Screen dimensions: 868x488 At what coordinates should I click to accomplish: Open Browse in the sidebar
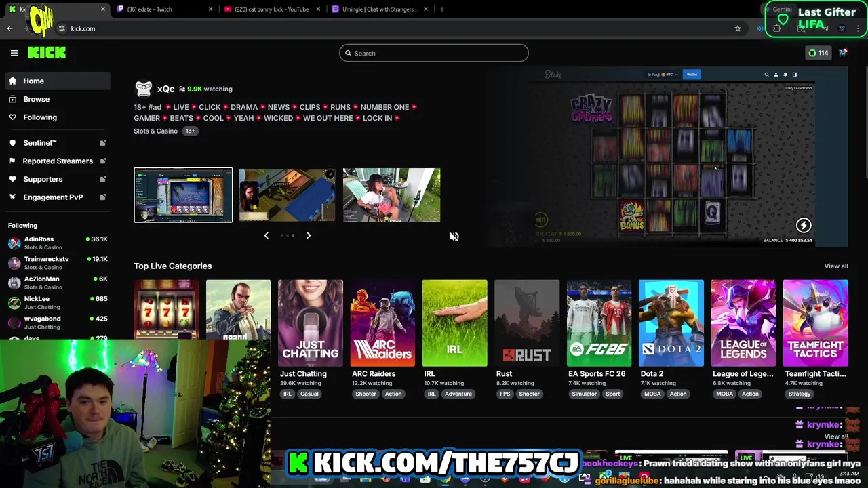click(x=57, y=99)
